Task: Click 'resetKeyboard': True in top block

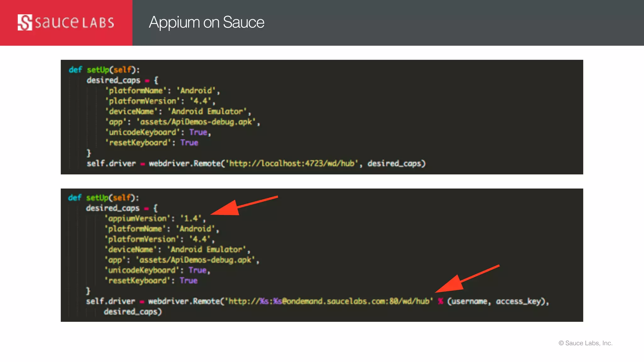Action: (152, 143)
